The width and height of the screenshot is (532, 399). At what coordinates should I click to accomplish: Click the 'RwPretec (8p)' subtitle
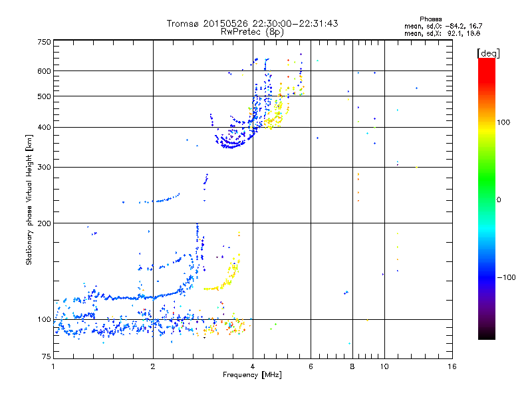point(252,32)
